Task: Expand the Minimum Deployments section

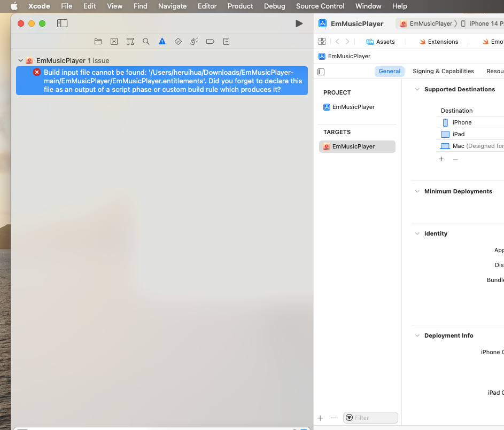Action: 417,191
